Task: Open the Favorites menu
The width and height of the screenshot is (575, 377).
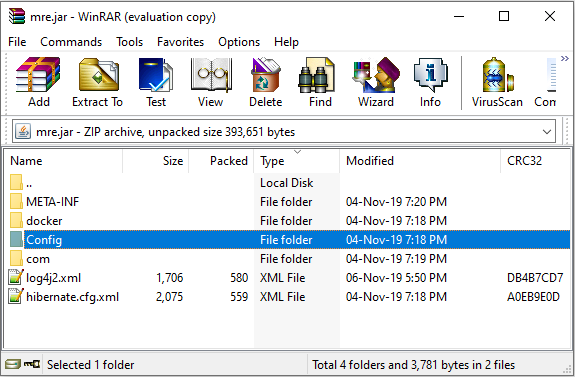Action: coord(180,42)
